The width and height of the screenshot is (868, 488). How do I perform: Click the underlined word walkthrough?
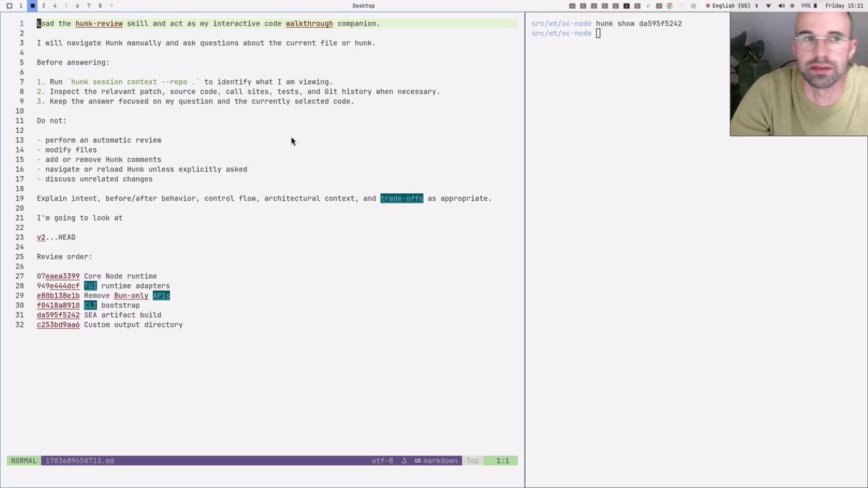[x=310, y=24]
